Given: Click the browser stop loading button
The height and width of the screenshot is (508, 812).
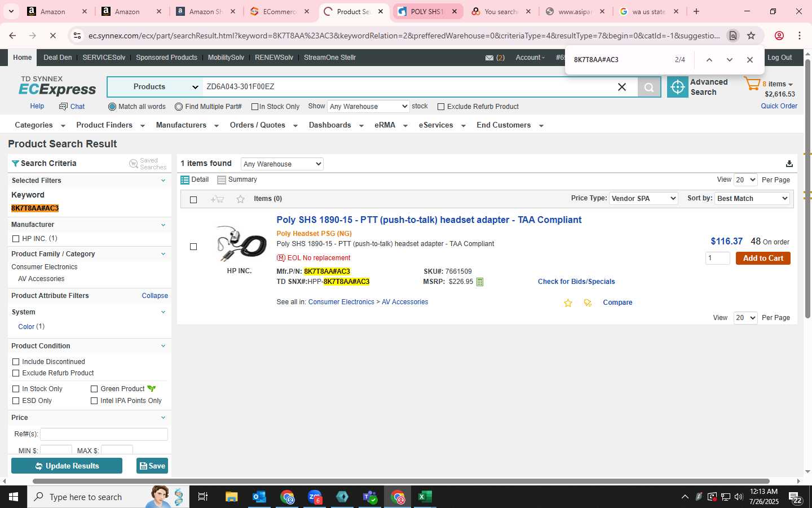Looking at the screenshot, I should pyautogui.click(x=52, y=36).
